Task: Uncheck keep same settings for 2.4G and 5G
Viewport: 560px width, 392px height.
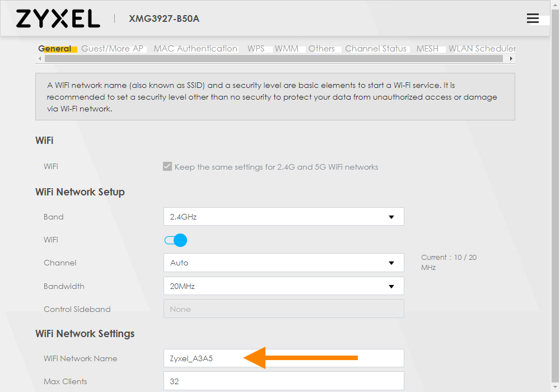Action: coord(167,166)
